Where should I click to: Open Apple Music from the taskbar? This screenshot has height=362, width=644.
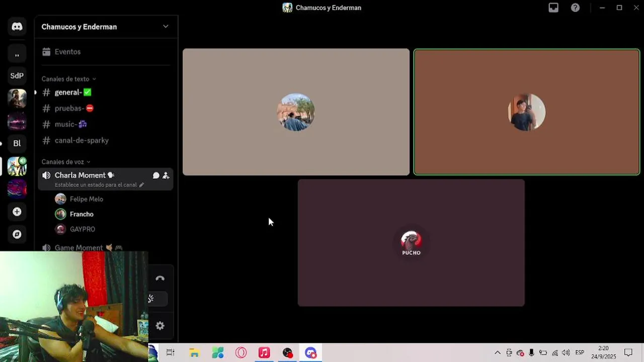point(264,353)
